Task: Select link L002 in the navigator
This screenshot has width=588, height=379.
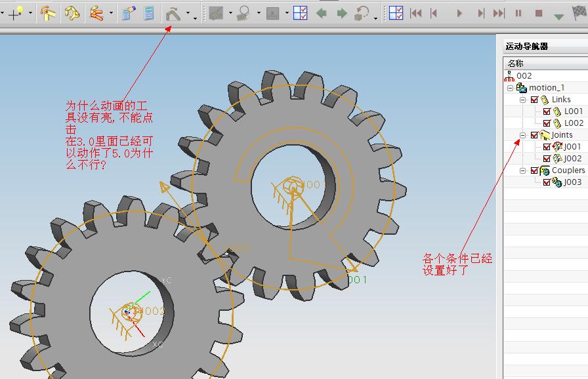Action: [574, 123]
